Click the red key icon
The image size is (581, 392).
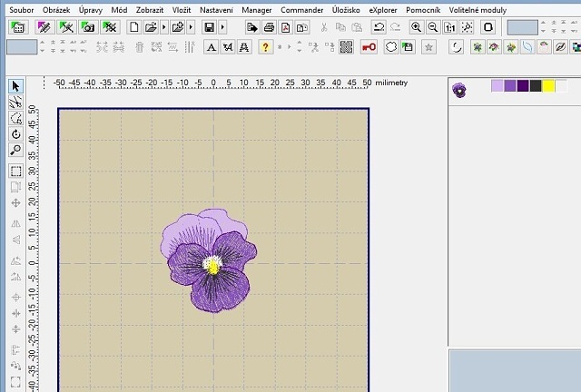[369, 46]
